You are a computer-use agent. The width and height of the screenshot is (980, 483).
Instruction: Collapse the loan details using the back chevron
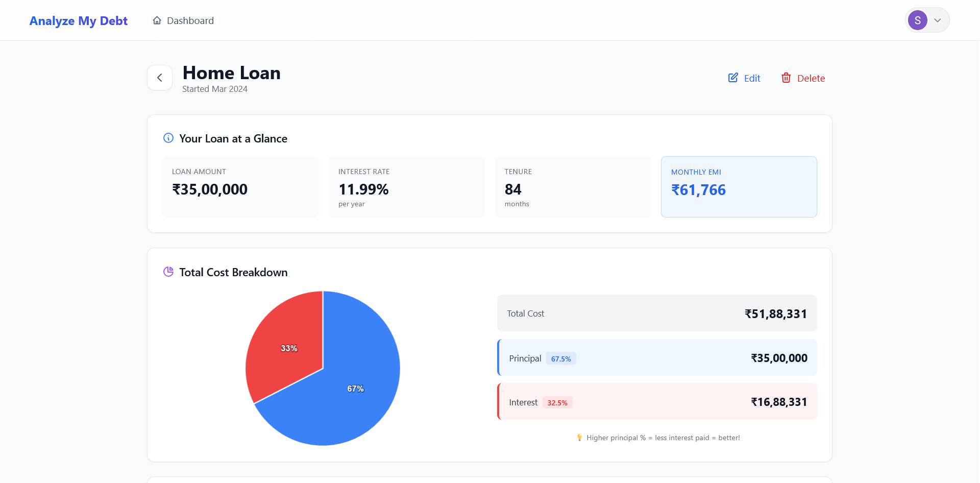159,77
